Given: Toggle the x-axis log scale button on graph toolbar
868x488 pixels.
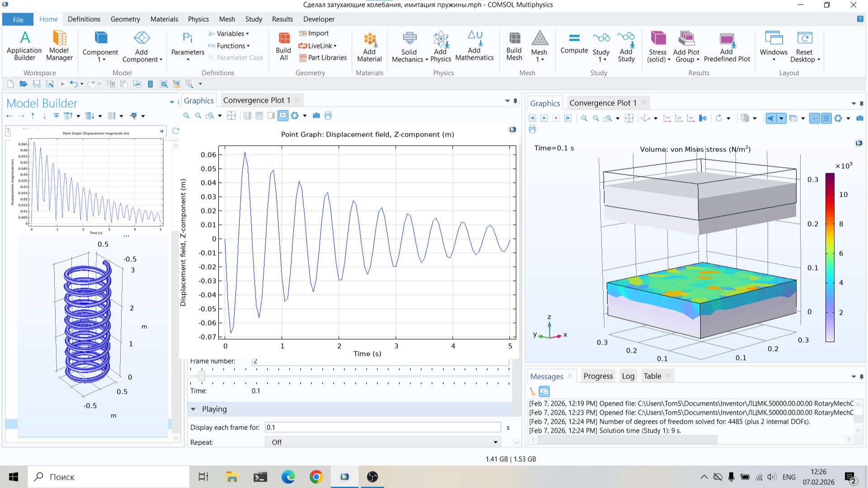Looking at the screenshot, I should 247,116.
